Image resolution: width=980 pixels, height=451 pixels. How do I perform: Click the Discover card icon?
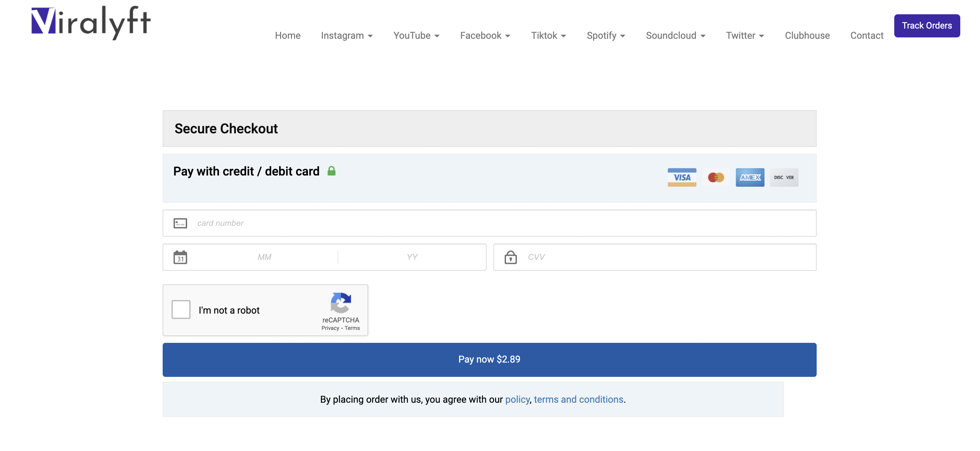(x=784, y=177)
